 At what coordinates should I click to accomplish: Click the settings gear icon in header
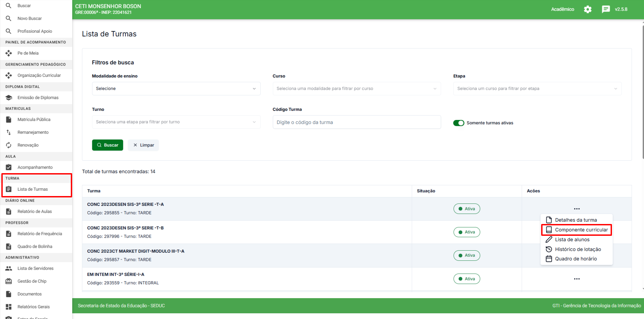(x=588, y=9)
